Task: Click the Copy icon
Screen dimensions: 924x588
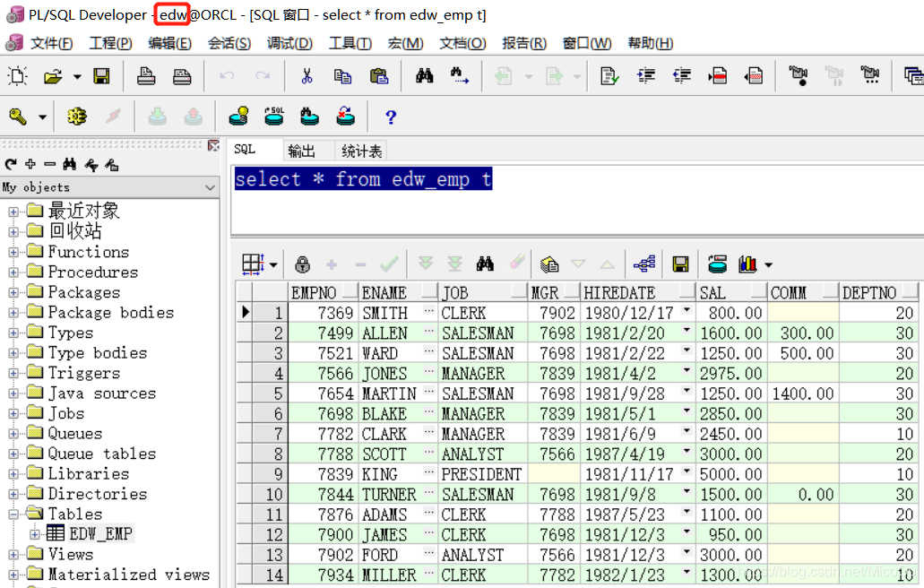Action: pos(342,76)
